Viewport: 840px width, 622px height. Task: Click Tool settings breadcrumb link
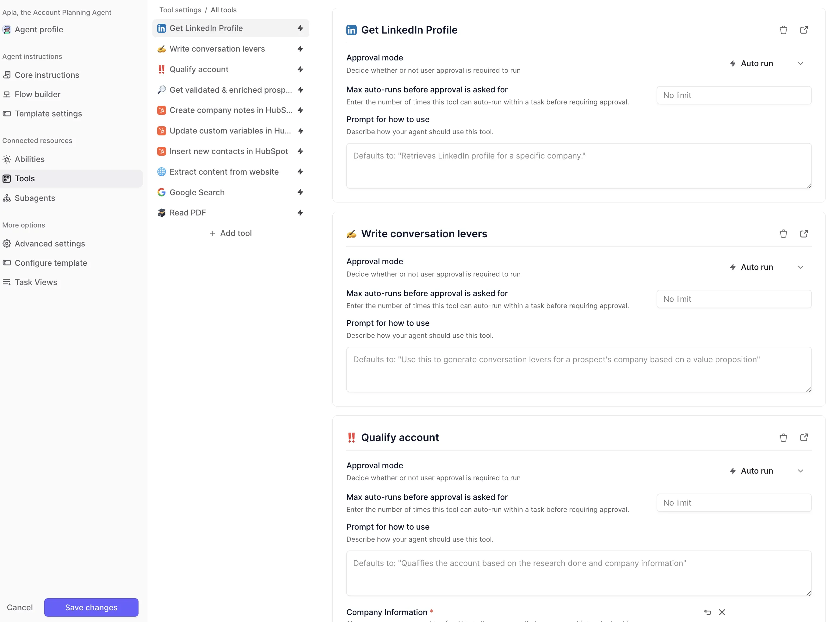tap(180, 10)
